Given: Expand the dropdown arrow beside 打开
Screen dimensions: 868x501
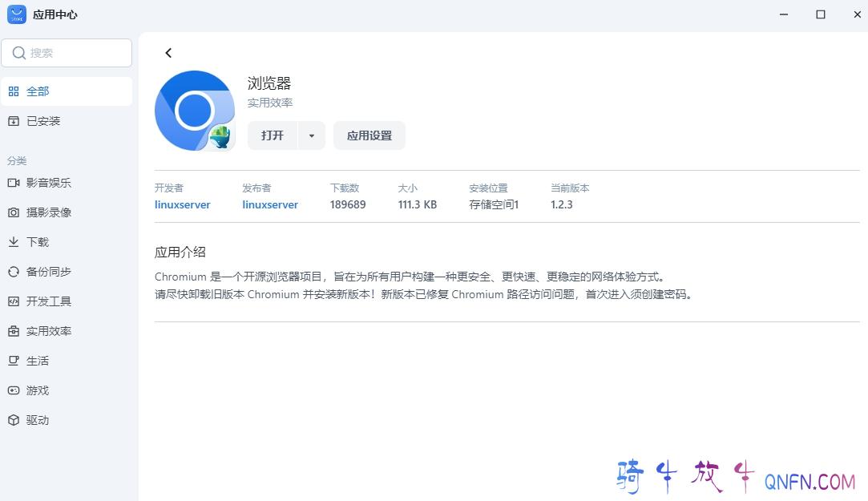Looking at the screenshot, I should [312, 136].
